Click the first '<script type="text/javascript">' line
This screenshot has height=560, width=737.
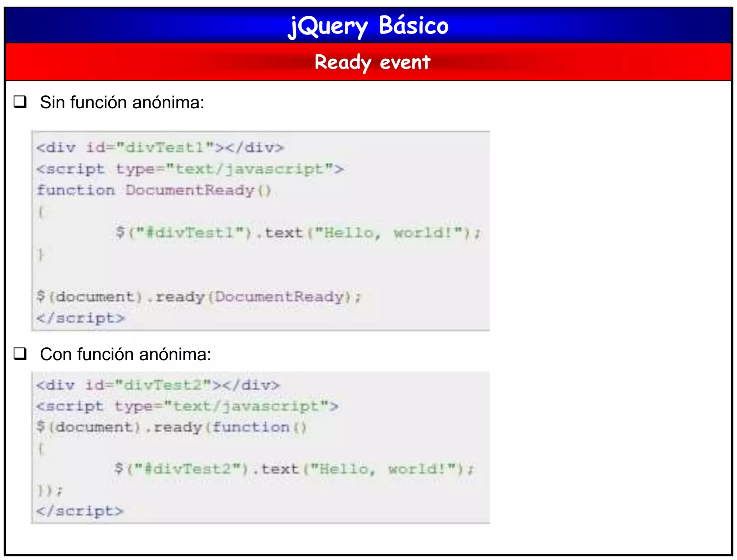click(x=190, y=169)
